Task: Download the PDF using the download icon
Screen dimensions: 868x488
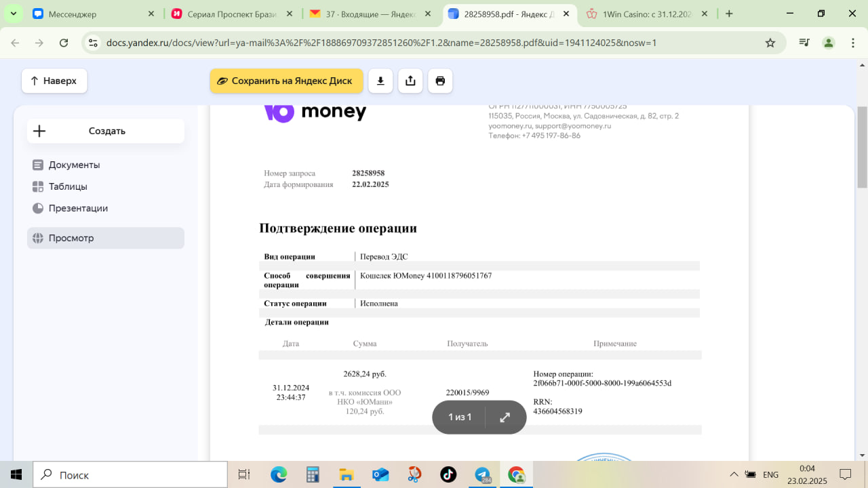Action: [x=380, y=81]
